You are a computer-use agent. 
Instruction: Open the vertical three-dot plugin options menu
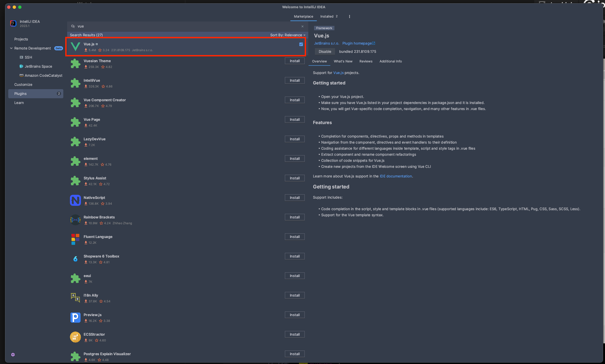point(350,17)
